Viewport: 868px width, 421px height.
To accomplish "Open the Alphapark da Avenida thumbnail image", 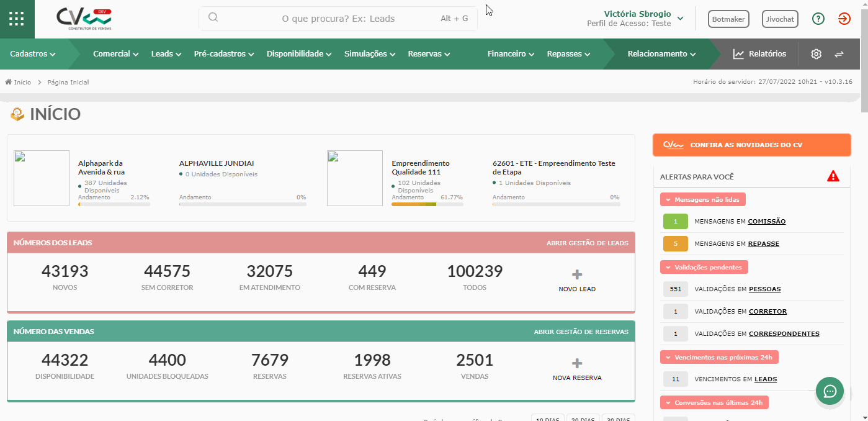I will pyautogui.click(x=42, y=178).
